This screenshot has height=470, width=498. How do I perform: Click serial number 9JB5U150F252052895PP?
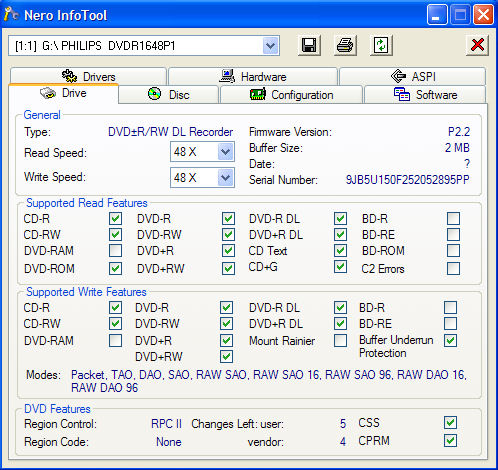407,180
